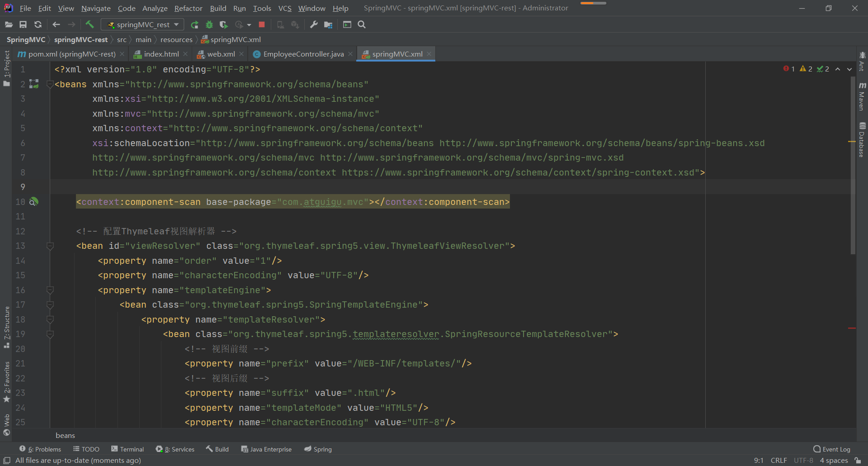The image size is (868, 466).
Task: Collapse the viewResolver bean fold region
Action: (50, 246)
